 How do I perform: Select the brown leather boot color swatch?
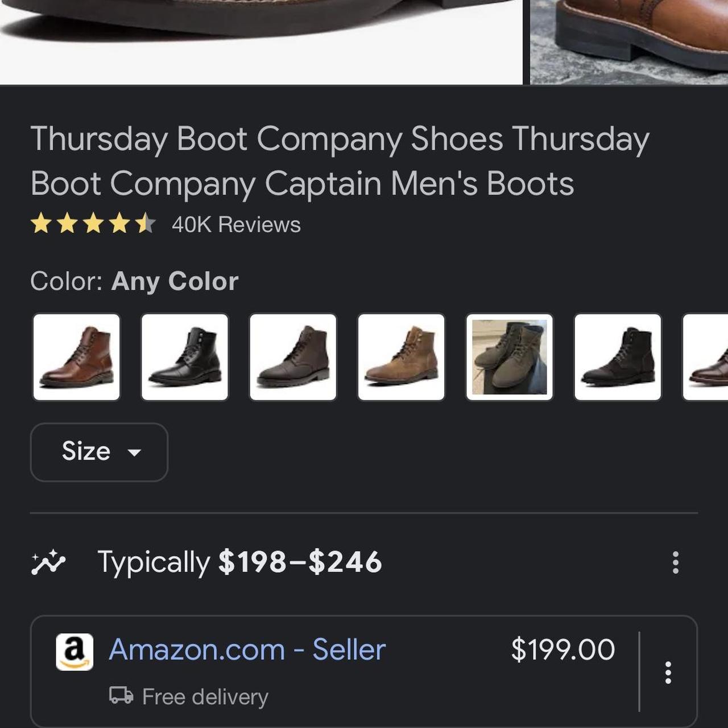77,357
